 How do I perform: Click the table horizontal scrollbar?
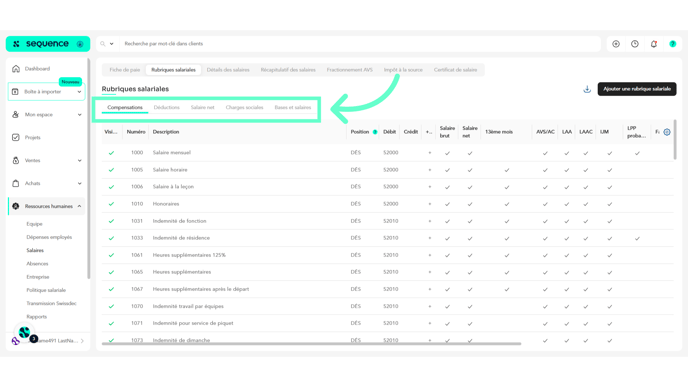point(312,344)
